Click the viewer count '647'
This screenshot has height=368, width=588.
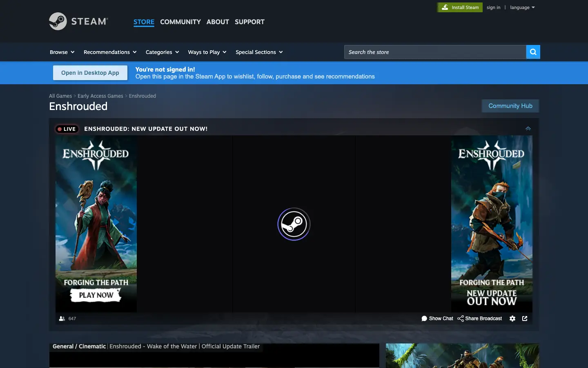click(x=72, y=319)
